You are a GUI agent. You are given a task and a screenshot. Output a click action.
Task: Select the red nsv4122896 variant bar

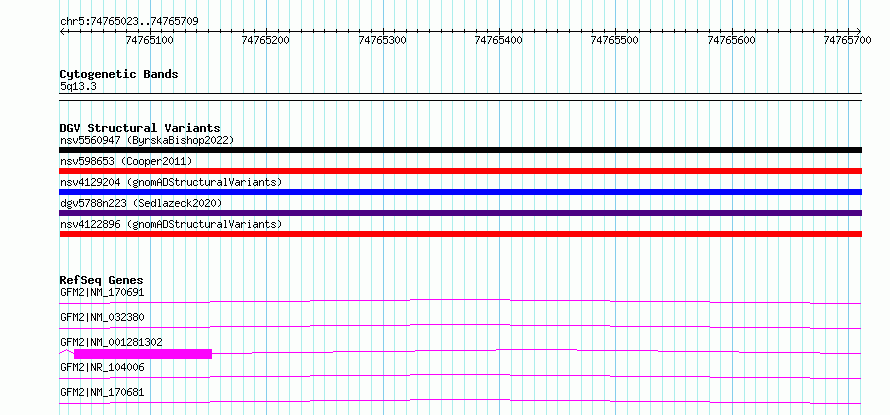click(x=461, y=234)
